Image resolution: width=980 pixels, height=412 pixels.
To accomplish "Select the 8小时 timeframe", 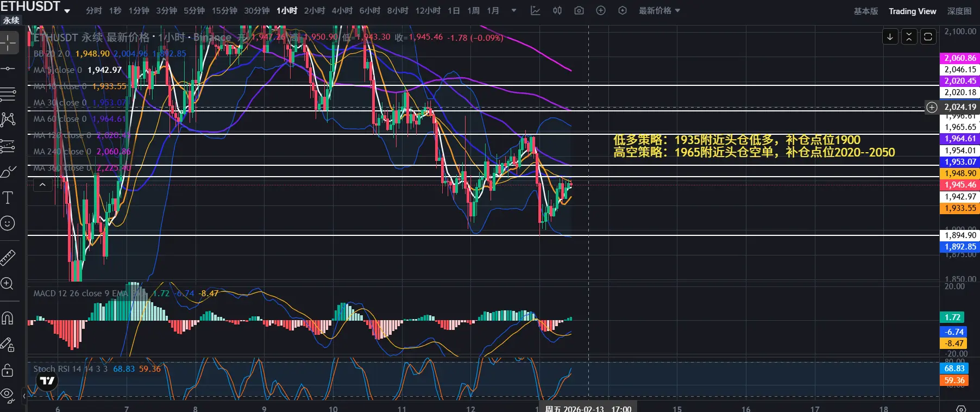I will click(x=398, y=10).
